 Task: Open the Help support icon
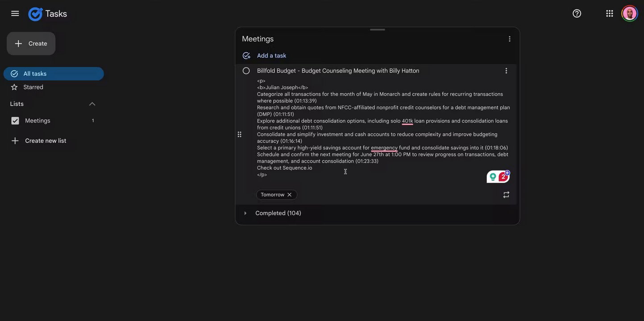click(x=577, y=13)
